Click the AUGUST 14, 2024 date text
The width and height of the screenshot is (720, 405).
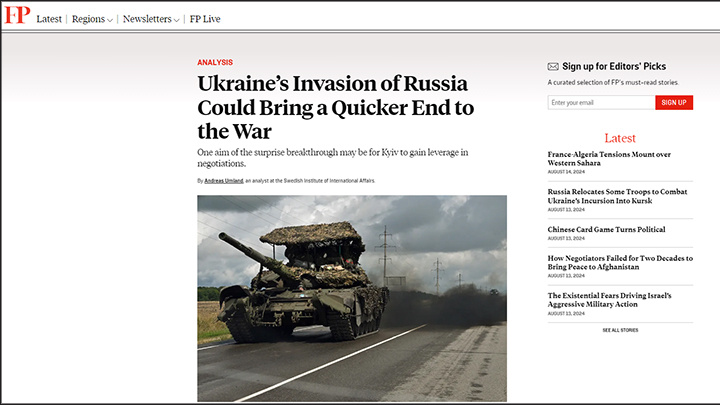coord(566,172)
